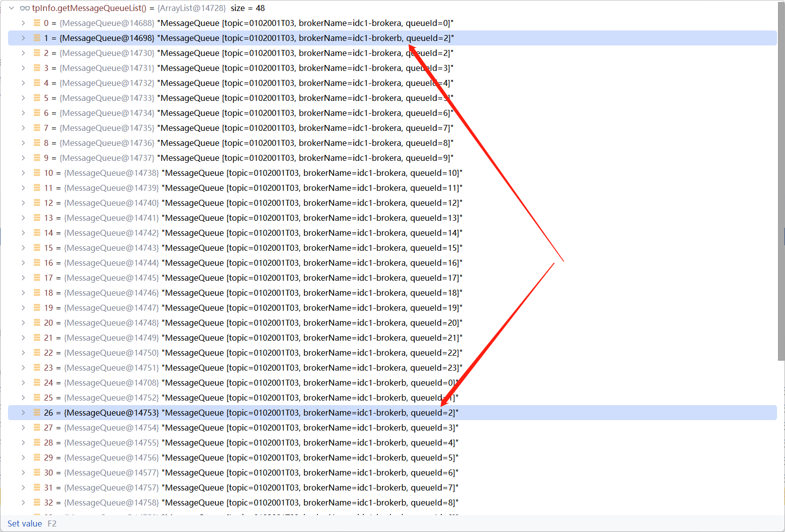Click the object icon of entry 21

click(x=37, y=337)
